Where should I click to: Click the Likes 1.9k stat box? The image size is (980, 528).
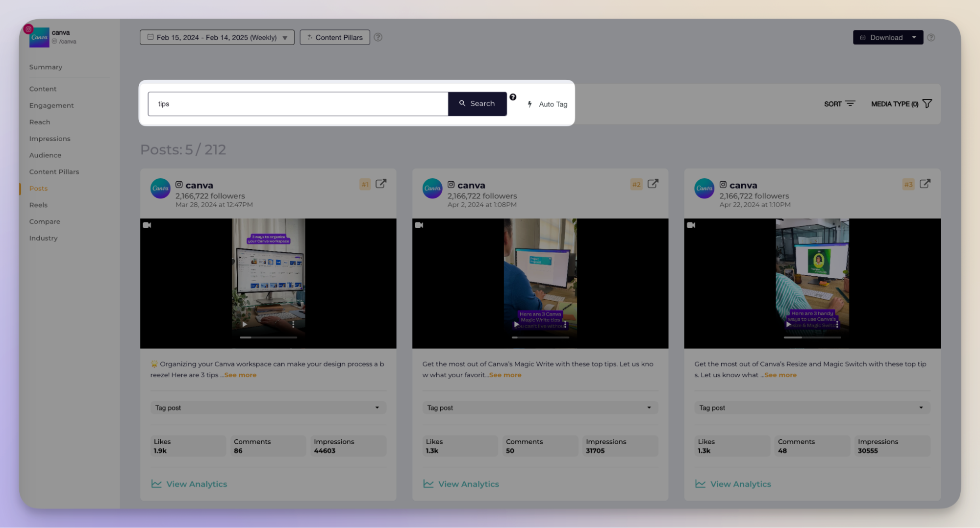point(188,446)
